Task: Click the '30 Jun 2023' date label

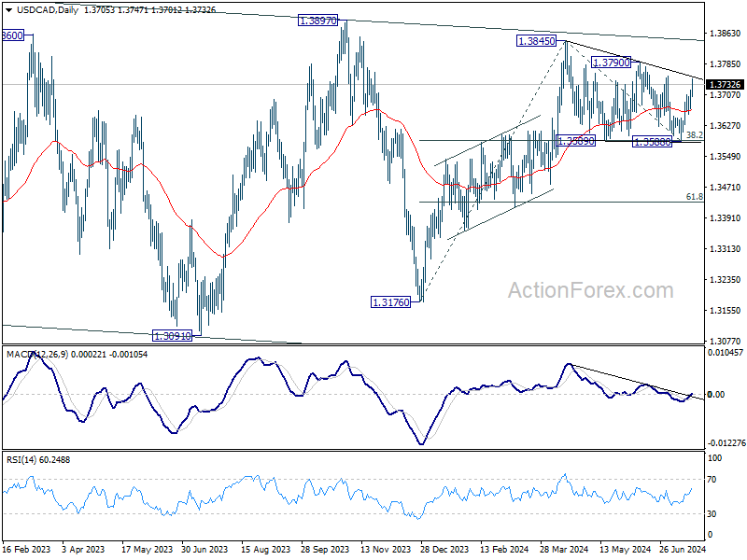Action: (x=204, y=550)
